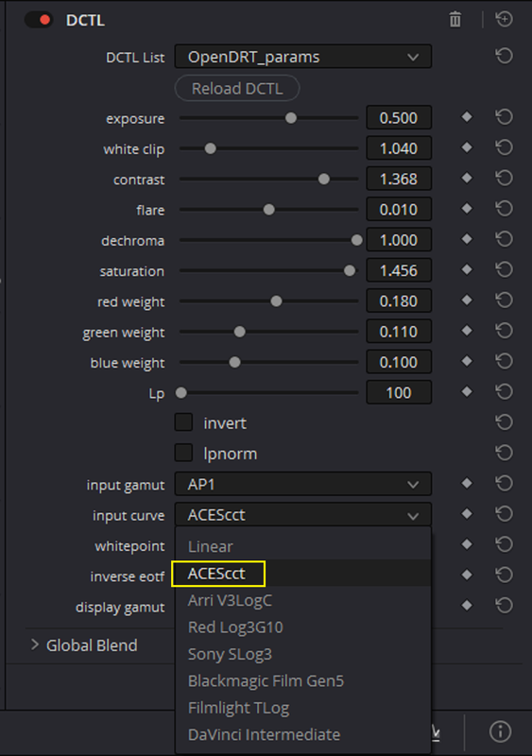
Task: Click the Lp value field 100
Action: (x=399, y=392)
